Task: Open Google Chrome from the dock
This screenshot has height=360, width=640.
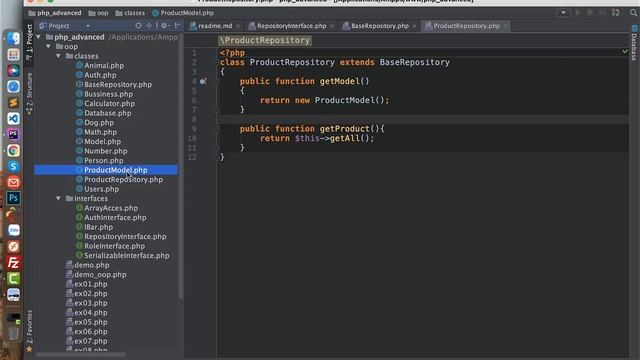Action: tap(13, 151)
